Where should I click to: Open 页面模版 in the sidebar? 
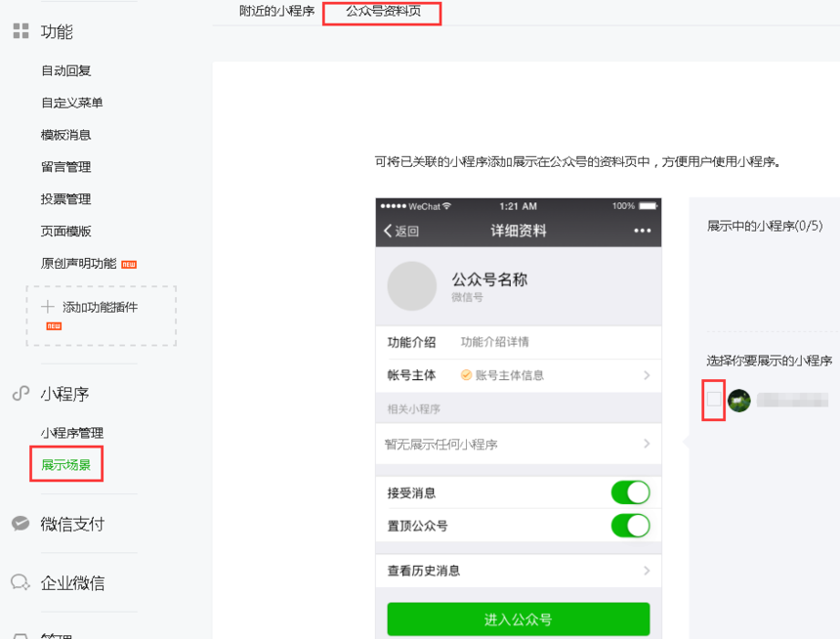[65, 232]
